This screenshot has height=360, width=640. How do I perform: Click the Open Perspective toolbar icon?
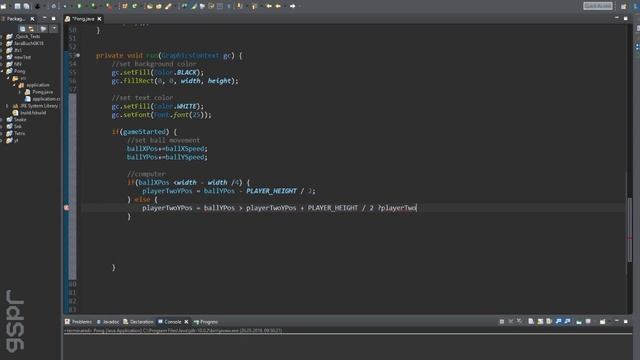[x=623, y=6]
